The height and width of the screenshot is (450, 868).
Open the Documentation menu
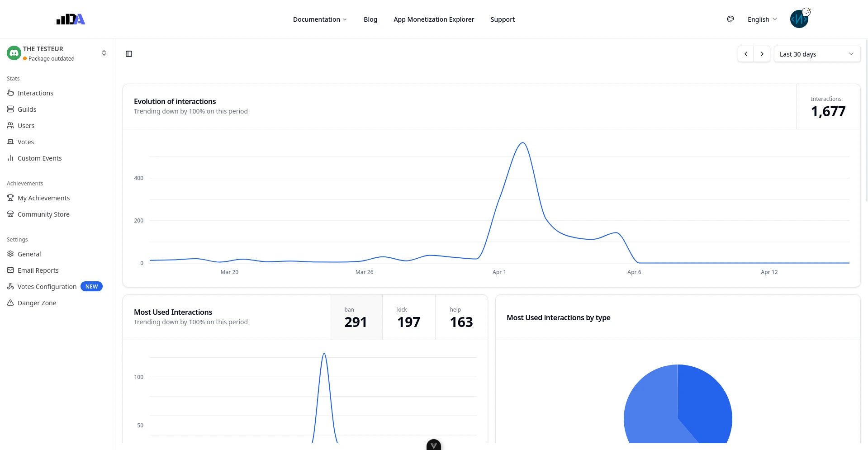[x=319, y=19]
